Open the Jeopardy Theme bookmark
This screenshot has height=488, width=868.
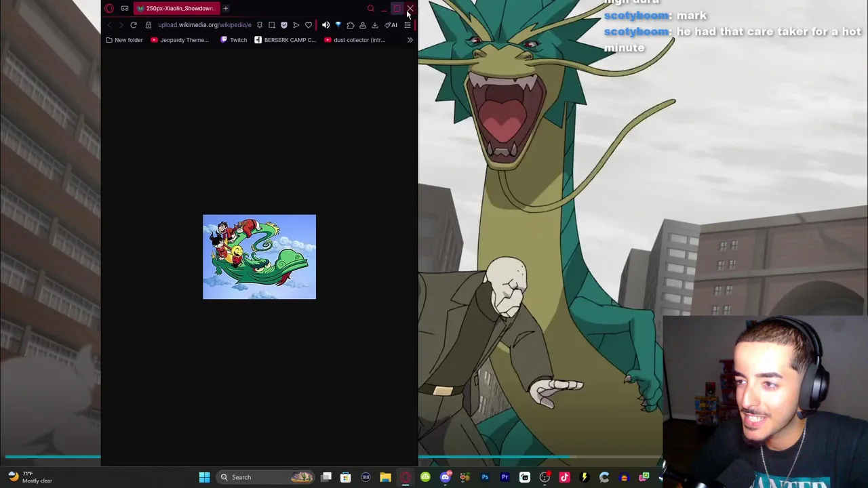click(x=180, y=40)
